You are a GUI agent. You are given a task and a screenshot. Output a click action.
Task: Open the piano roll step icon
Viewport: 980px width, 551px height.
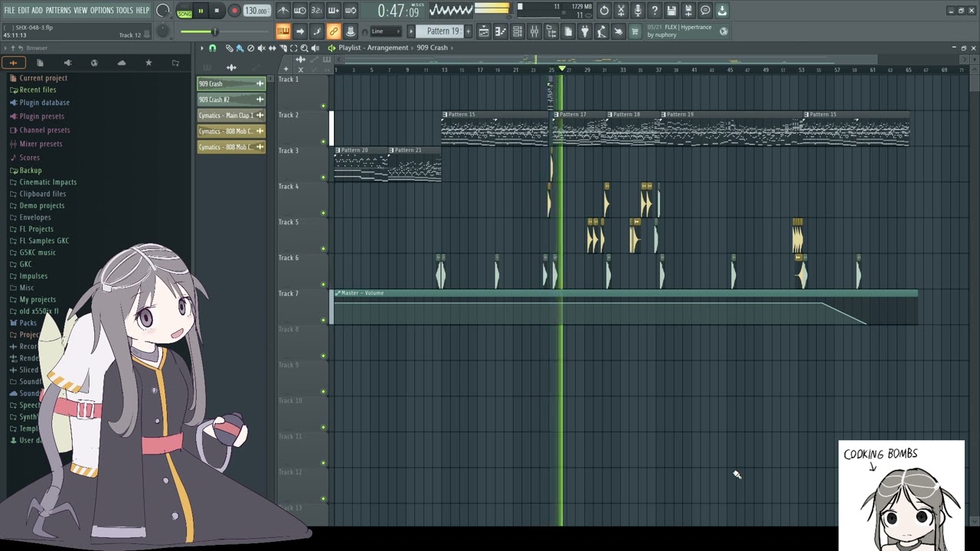point(501,31)
